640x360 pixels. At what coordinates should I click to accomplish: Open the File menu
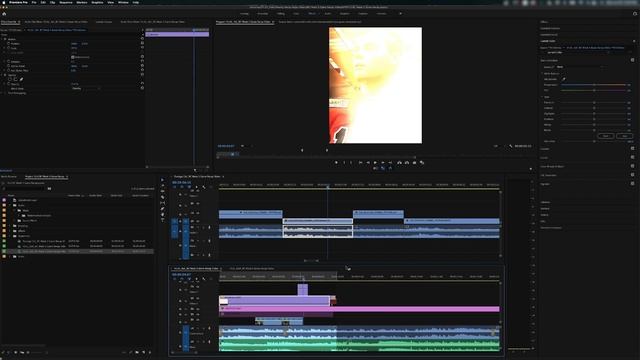(34, 2)
